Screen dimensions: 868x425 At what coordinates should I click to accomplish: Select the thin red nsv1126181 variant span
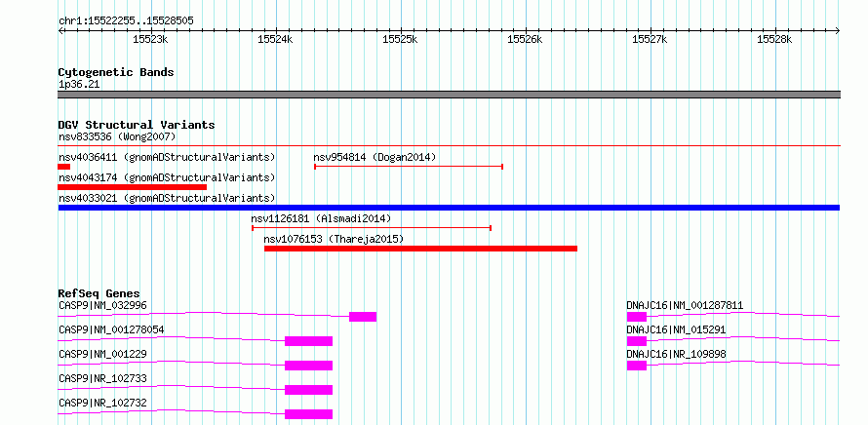[x=372, y=228]
